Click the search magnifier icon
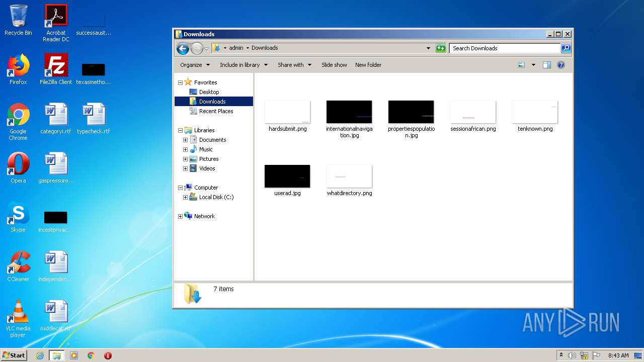This screenshot has height=362, width=644. (x=566, y=48)
